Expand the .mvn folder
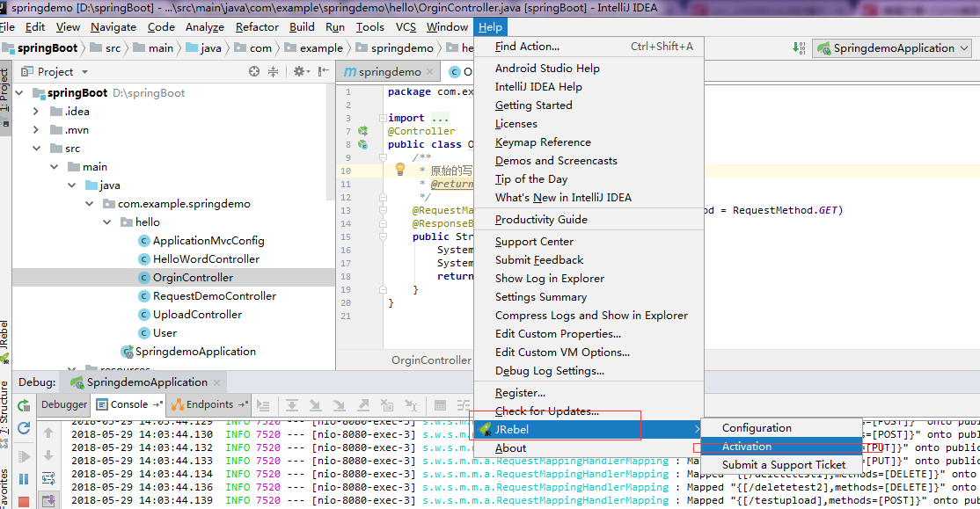980x509 pixels. coord(36,130)
